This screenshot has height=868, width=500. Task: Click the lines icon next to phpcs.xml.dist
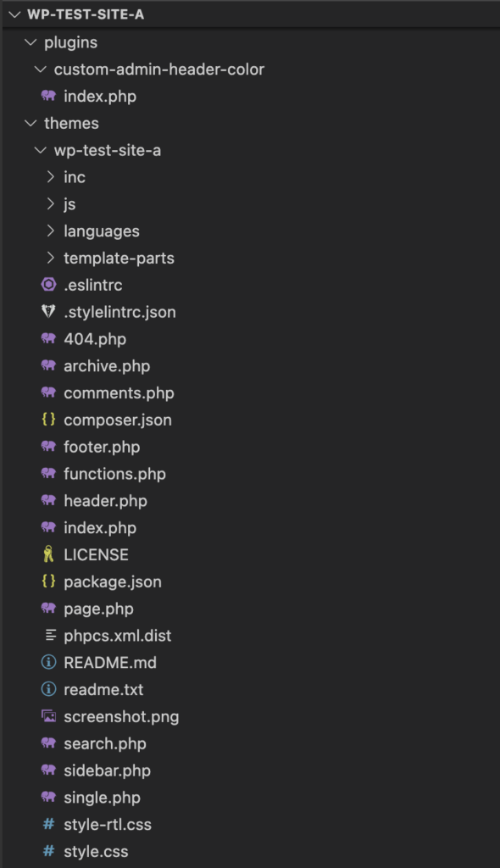(x=50, y=636)
